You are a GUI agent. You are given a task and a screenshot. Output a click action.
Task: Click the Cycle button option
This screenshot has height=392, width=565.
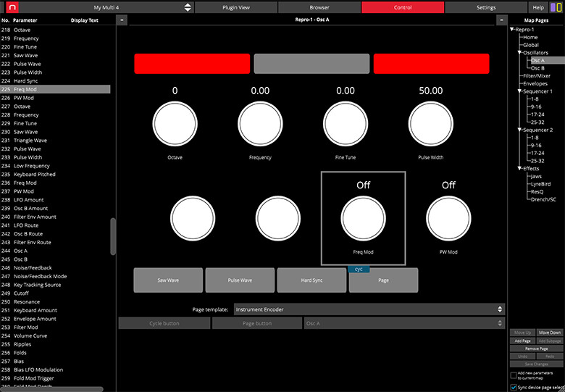click(164, 323)
